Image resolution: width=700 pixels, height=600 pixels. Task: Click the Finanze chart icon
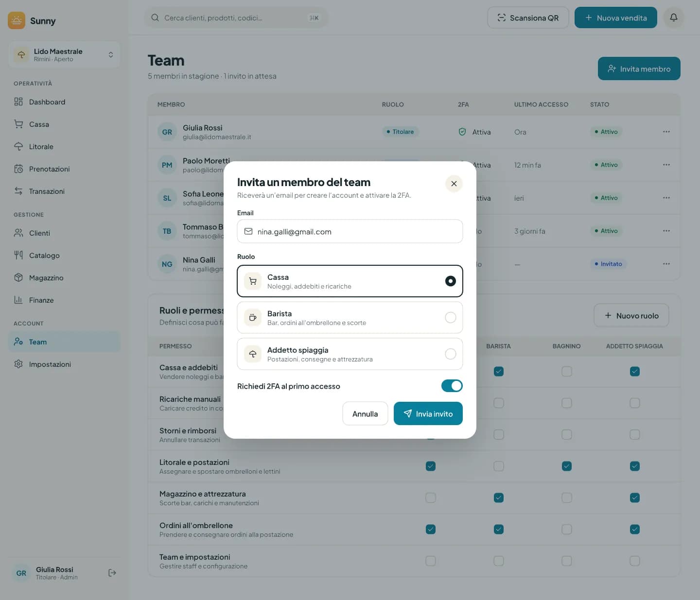coord(18,300)
